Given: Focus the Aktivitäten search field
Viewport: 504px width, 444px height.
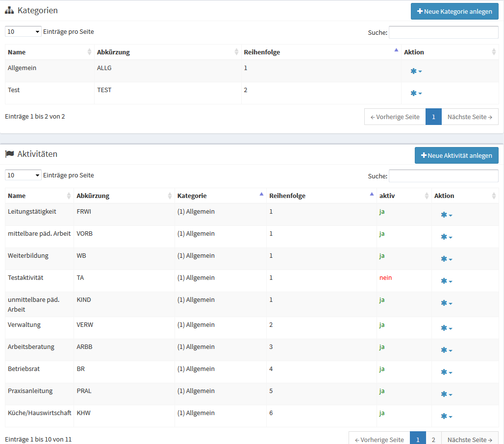Looking at the screenshot, I should coord(443,176).
